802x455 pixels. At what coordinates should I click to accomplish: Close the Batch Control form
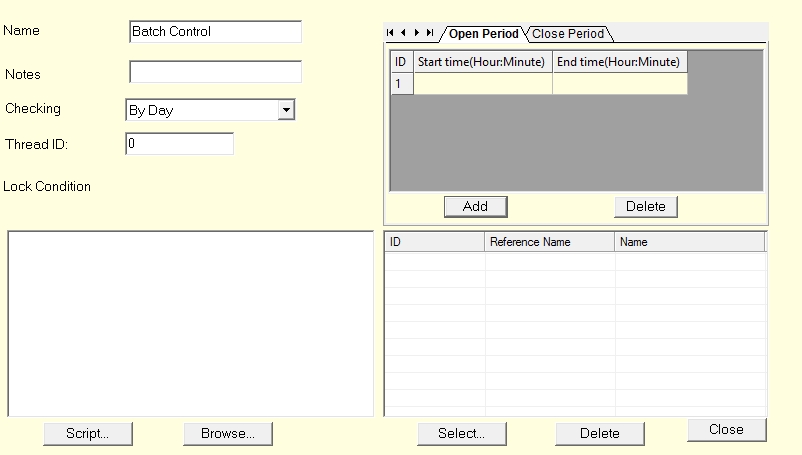(726, 429)
